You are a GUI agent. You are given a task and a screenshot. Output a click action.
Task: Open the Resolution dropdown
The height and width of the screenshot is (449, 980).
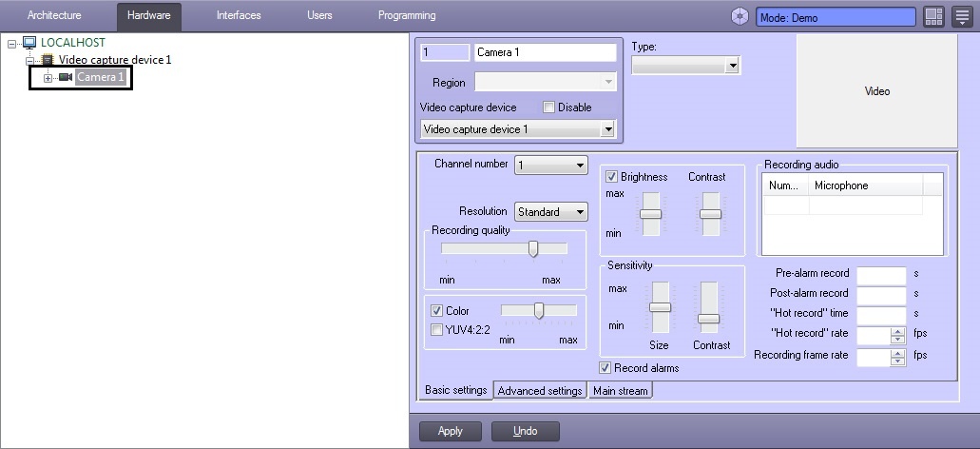click(550, 212)
